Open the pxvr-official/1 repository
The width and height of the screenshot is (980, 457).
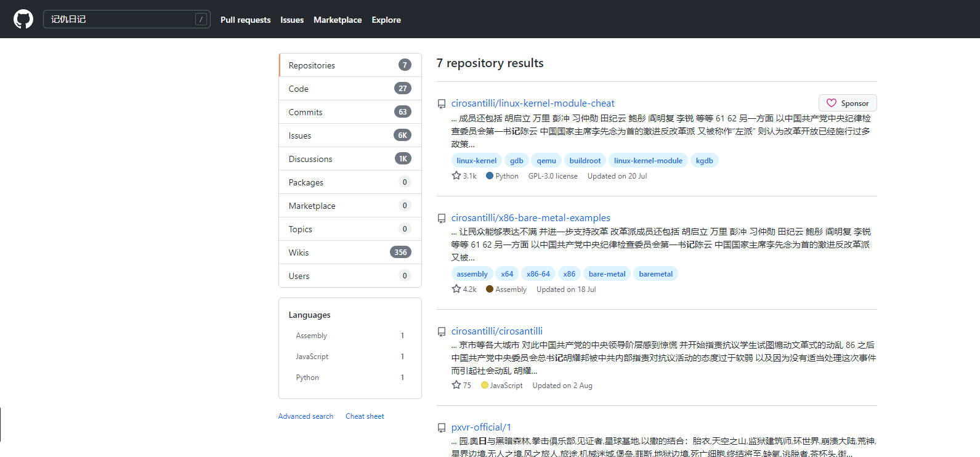[x=481, y=427]
